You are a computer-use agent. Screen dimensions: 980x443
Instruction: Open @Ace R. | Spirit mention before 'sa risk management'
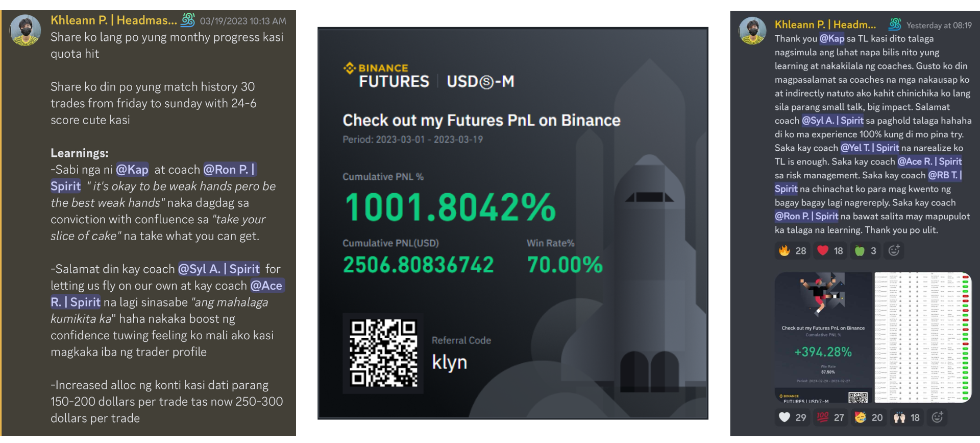click(929, 161)
